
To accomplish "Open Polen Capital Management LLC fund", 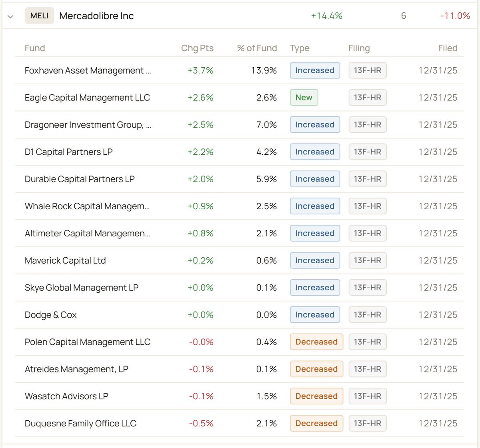I will coord(88,342).
